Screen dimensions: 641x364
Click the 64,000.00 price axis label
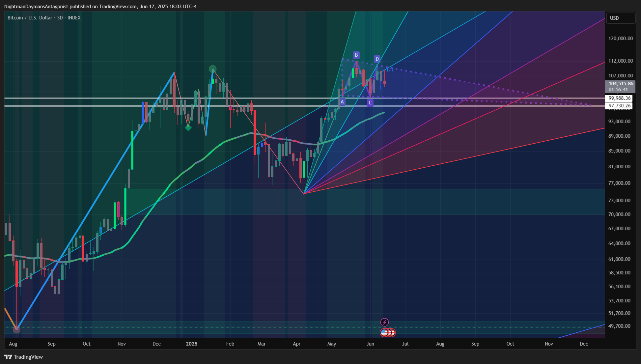click(x=619, y=243)
